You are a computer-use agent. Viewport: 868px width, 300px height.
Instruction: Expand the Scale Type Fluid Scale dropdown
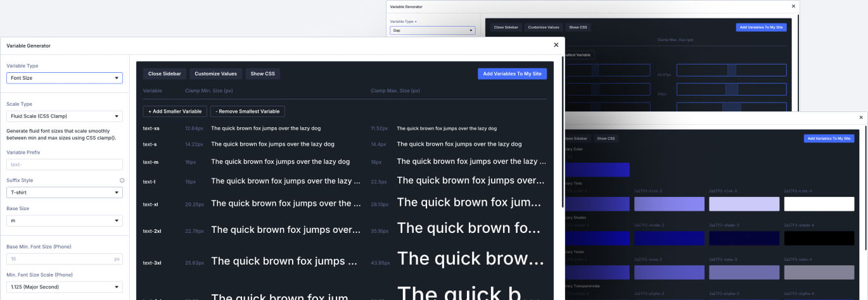coord(65,116)
